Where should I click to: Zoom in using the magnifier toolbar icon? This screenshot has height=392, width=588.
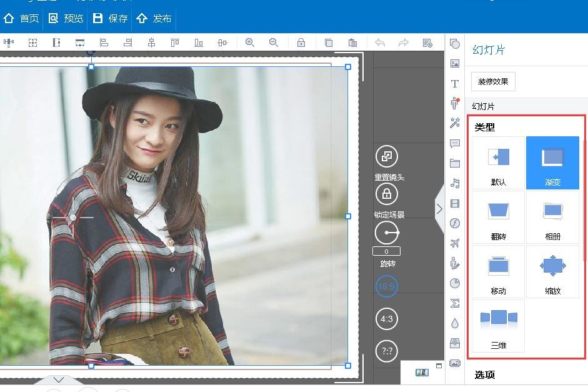[250, 43]
